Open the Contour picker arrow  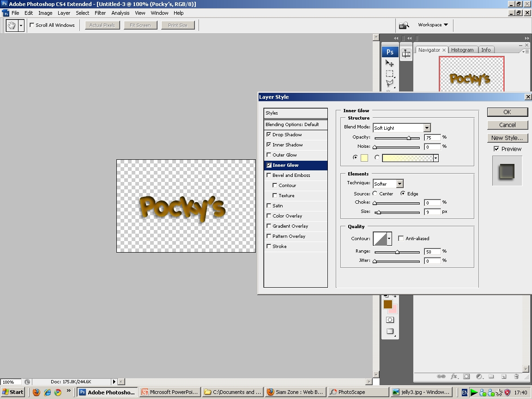(x=389, y=238)
